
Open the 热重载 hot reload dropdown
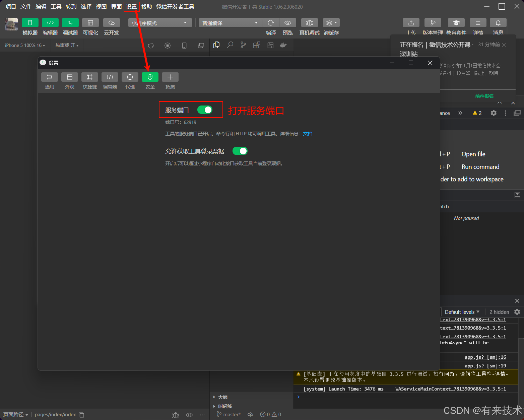click(x=67, y=45)
